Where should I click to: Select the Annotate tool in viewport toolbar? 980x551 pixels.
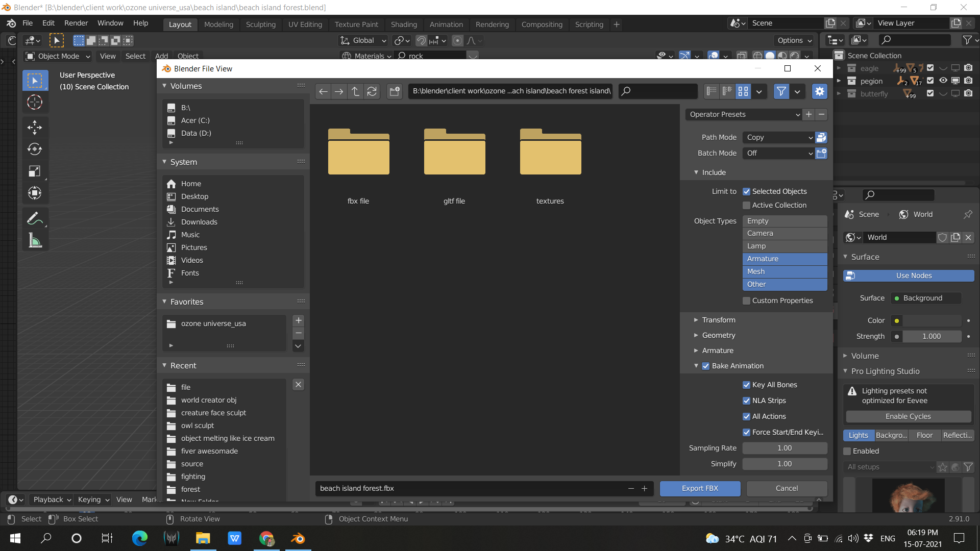35,219
